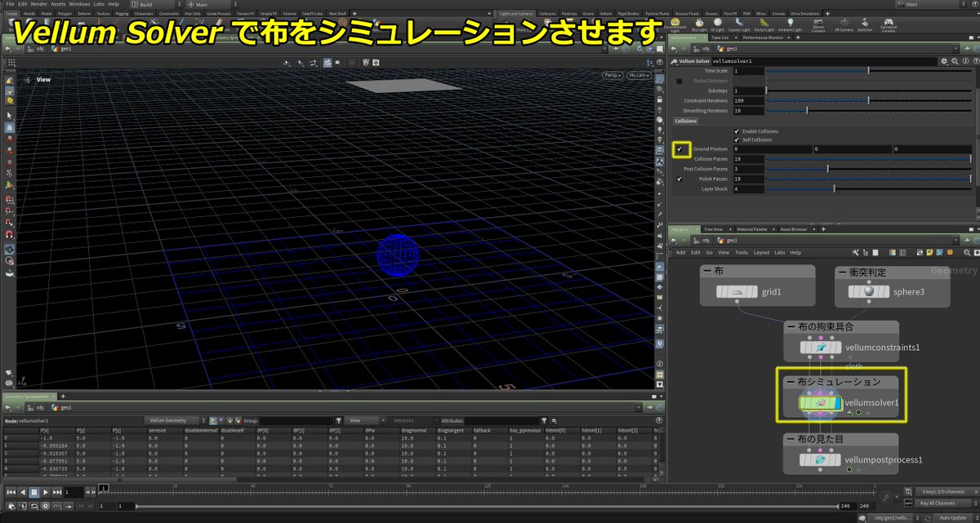980x523 pixels.
Task: Select the grid1 node
Action: [737, 292]
